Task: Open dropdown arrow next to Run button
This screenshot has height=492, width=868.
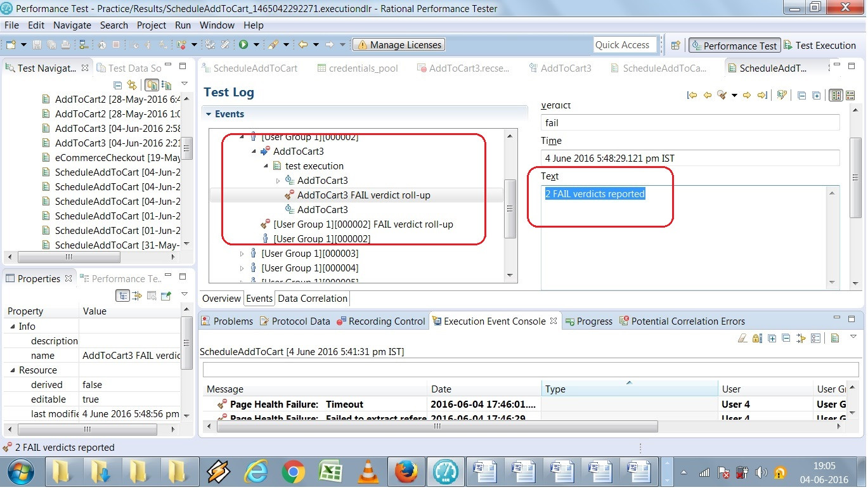Action: click(x=256, y=45)
